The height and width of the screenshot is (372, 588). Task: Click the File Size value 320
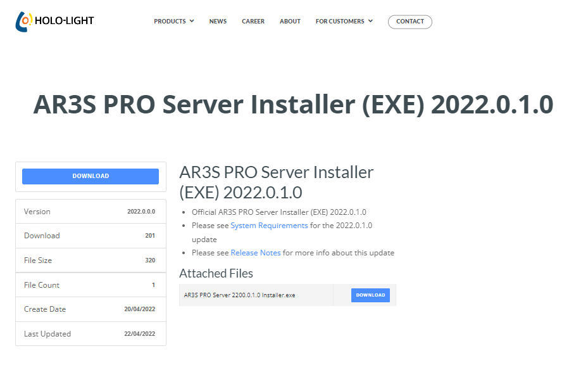(150, 260)
